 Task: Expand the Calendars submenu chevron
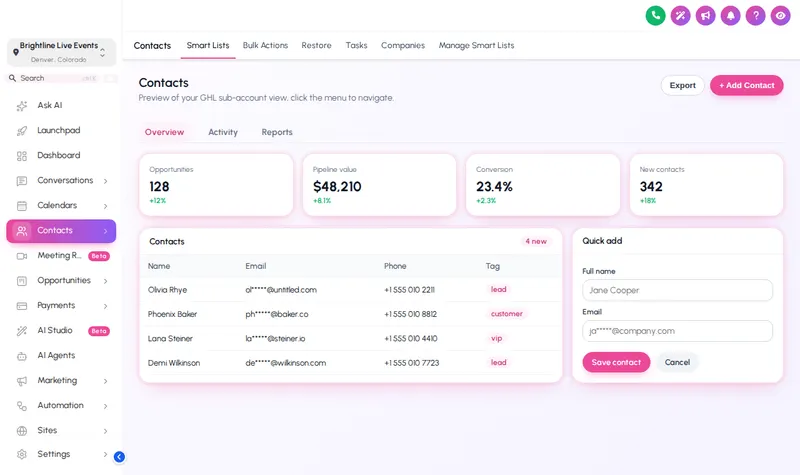[106, 206]
